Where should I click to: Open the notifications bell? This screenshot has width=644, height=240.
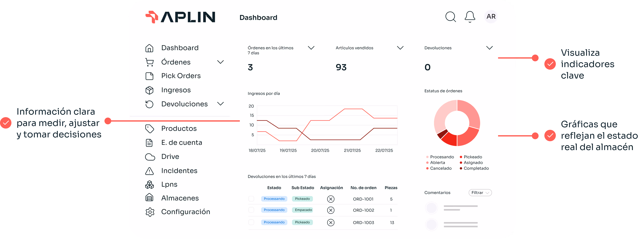click(470, 17)
